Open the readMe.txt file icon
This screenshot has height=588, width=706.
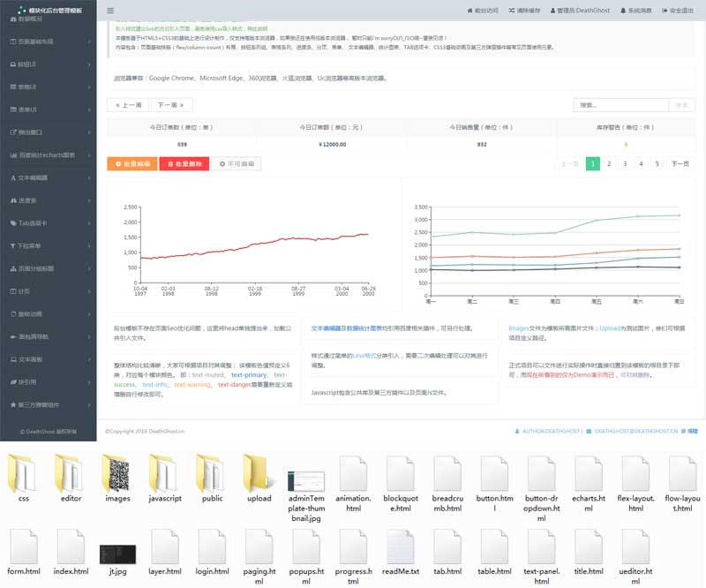401,547
